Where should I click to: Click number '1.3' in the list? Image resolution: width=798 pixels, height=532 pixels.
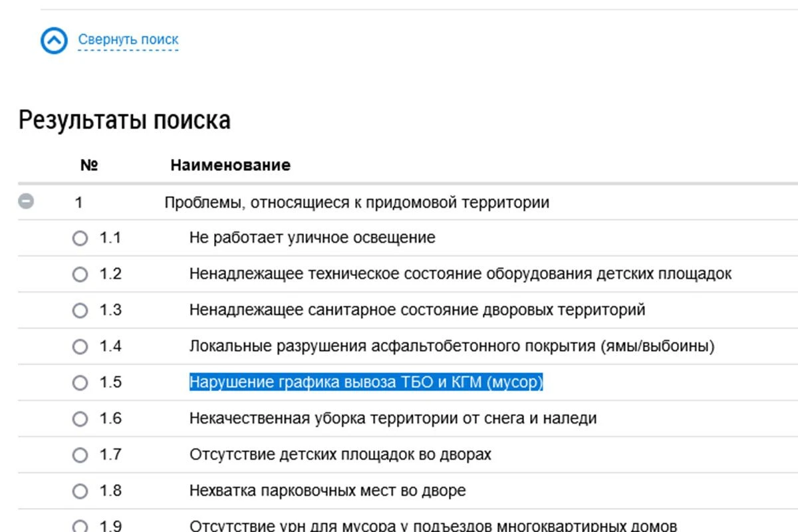click(x=110, y=310)
